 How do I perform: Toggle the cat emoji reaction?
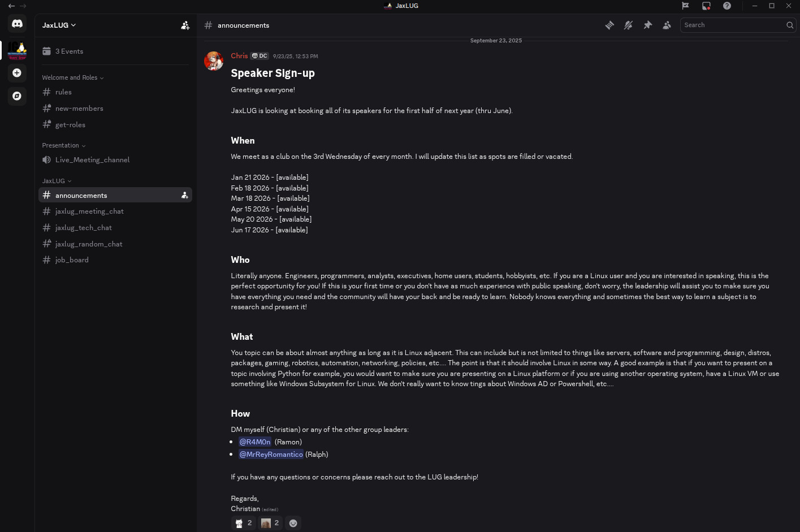pos(244,523)
